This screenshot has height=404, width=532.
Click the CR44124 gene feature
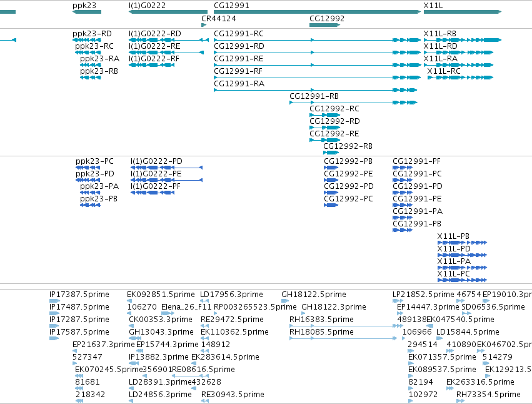click(x=204, y=25)
